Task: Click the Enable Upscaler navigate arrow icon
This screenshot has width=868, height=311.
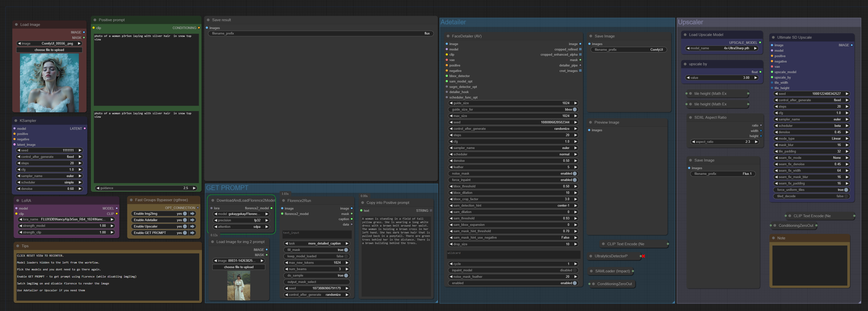Action: [x=192, y=227]
